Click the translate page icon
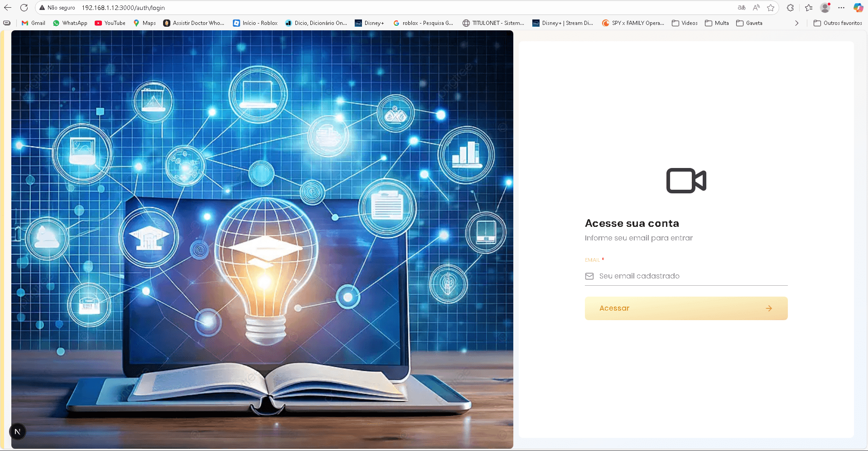 (742, 8)
